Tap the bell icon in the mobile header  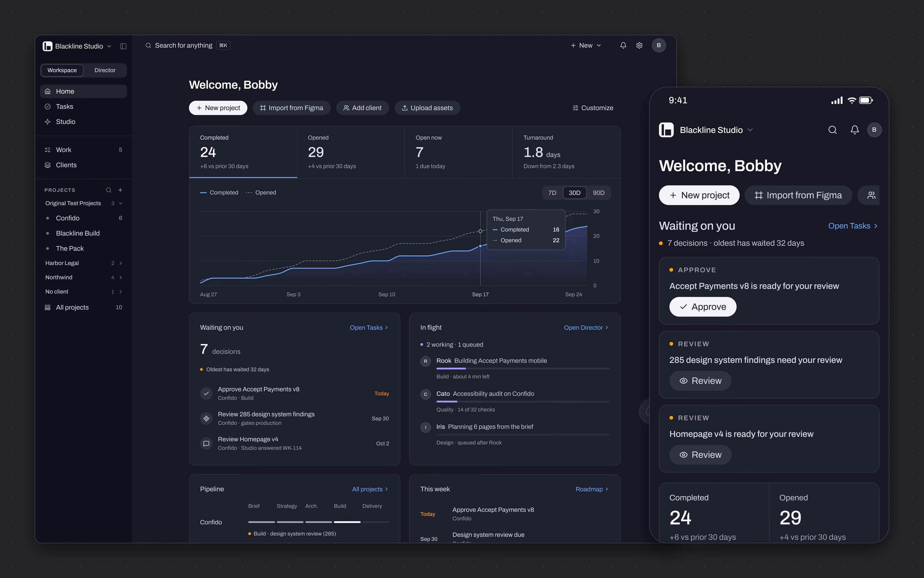(x=854, y=130)
